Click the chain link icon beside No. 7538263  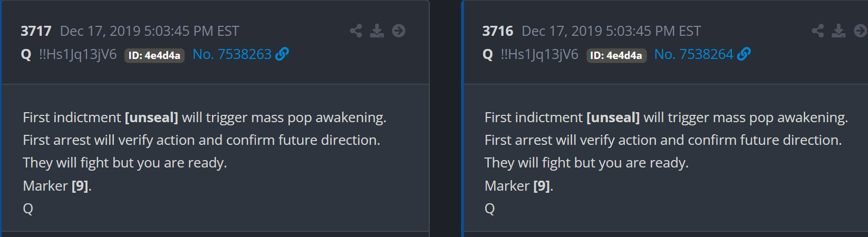[282, 54]
